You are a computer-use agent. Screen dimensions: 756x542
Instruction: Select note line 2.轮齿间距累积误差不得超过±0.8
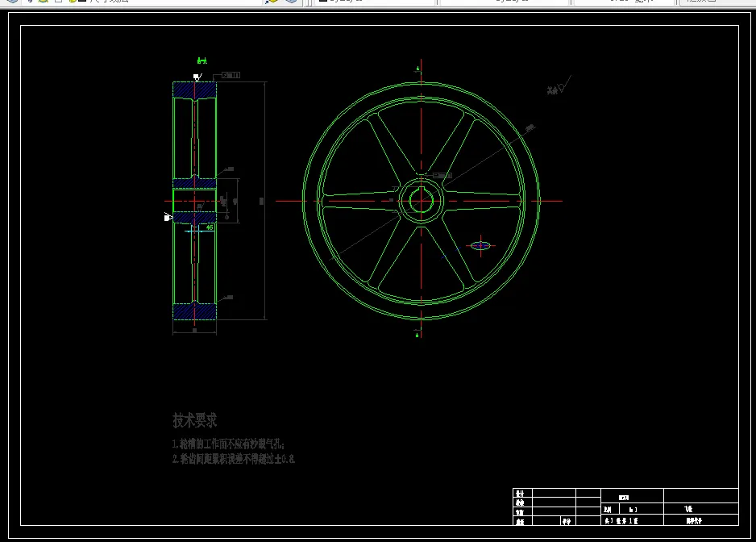click(234, 459)
